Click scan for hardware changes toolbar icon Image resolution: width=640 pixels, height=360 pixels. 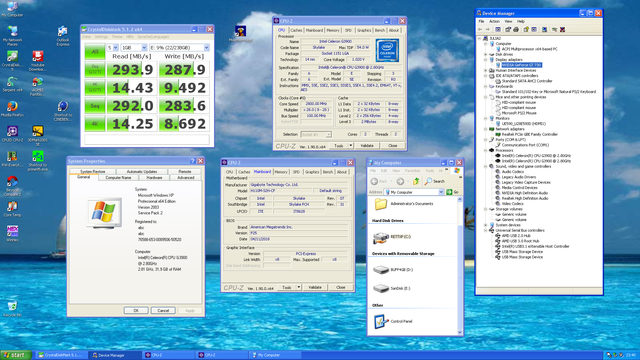tap(544, 29)
